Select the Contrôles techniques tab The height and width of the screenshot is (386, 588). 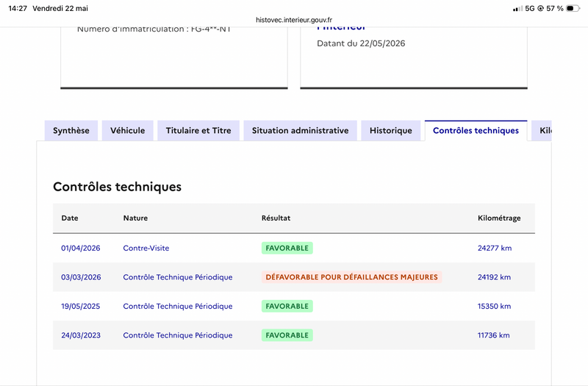tap(476, 131)
